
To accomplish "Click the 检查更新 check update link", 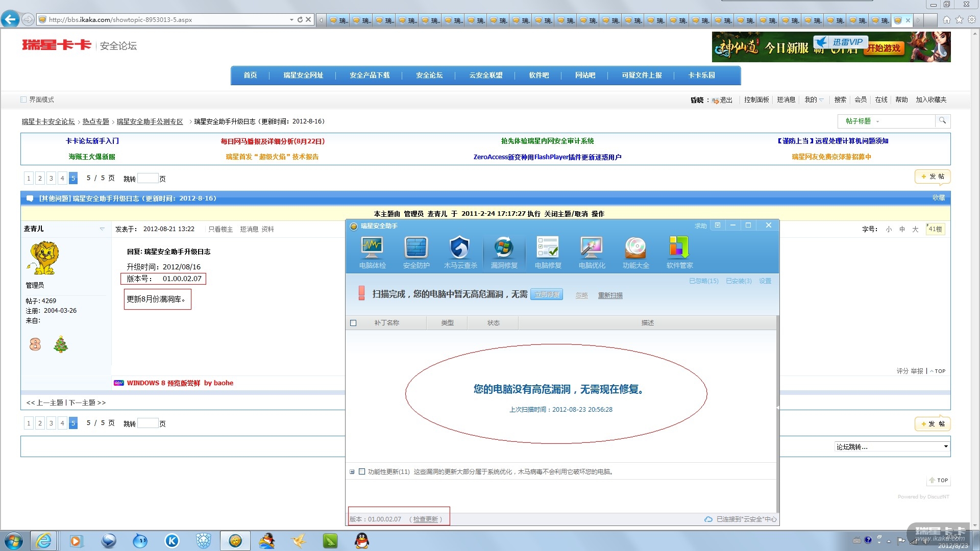I will click(x=425, y=519).
